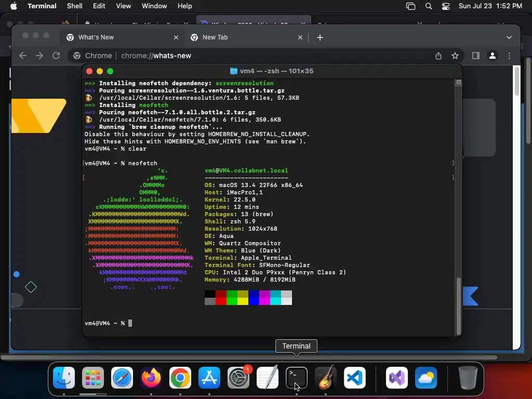This screenshot has width=532, height=399.
Task: Click the Host: iMacPro1,1 line
Action: (234, 192)
